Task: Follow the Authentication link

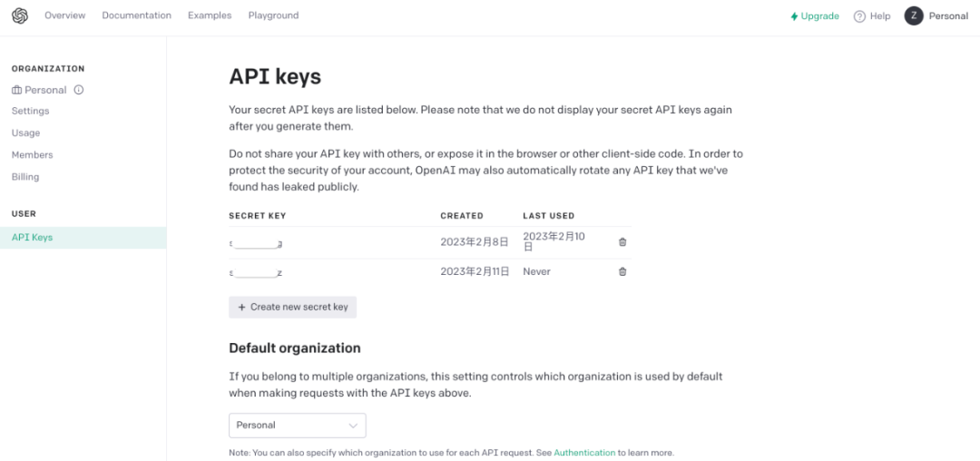Action: point(584,452)
